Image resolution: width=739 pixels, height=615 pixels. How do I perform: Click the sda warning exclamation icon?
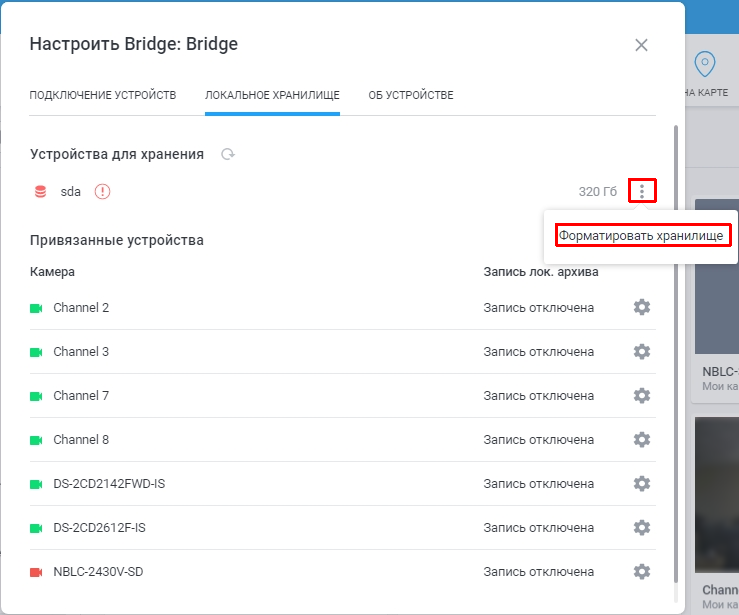(x=102, y=192)
